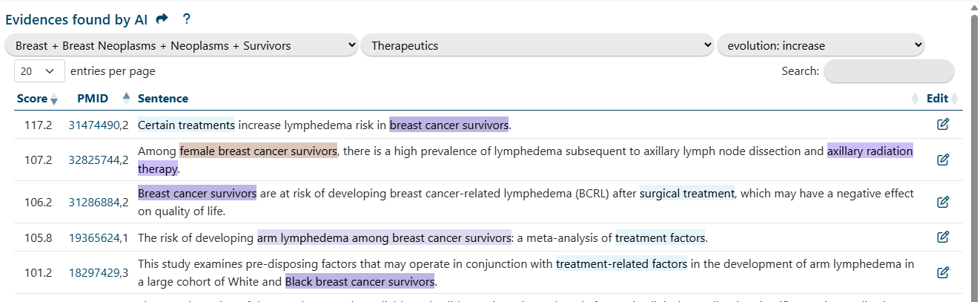The image size is (980, 302).
Task: Open the evolution: increase dropdown
Action: (x=821, y=46)
